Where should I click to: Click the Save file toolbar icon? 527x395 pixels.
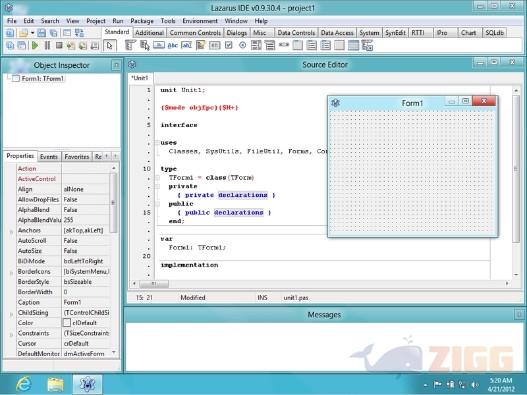tap(41, 33)
